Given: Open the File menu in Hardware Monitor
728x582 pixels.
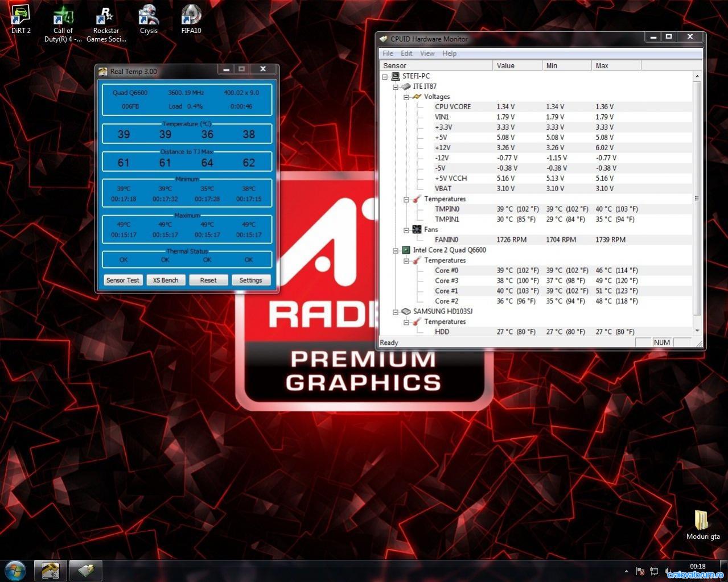Looking at the screenshot, I should (388, 53).
